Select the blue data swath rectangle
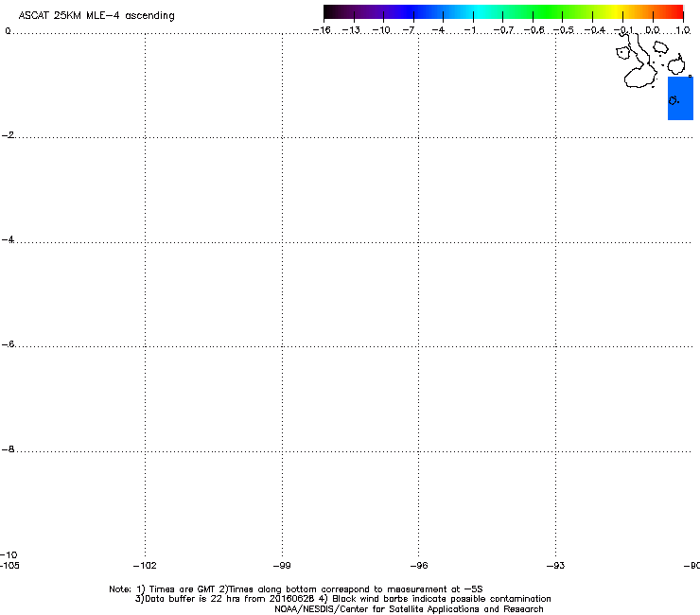This screenshot has width=700, height=615. coord(680,98)
